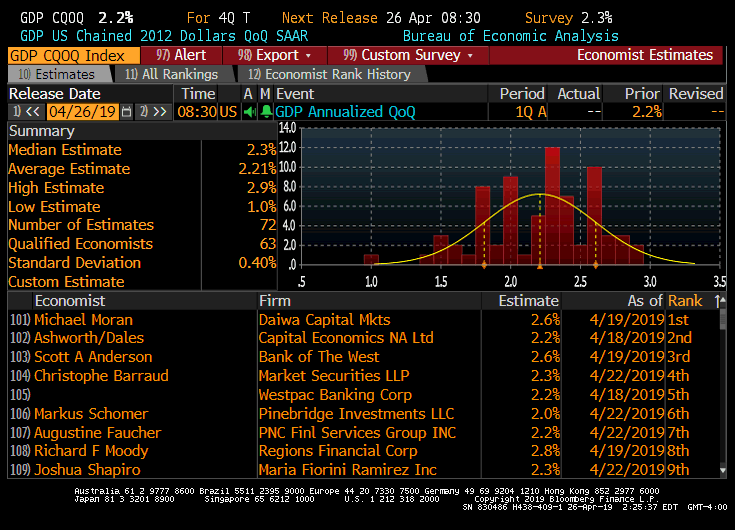The image size is (735, 530).
Task: Click Number of Estimates value 72
Action: point(268,225)
